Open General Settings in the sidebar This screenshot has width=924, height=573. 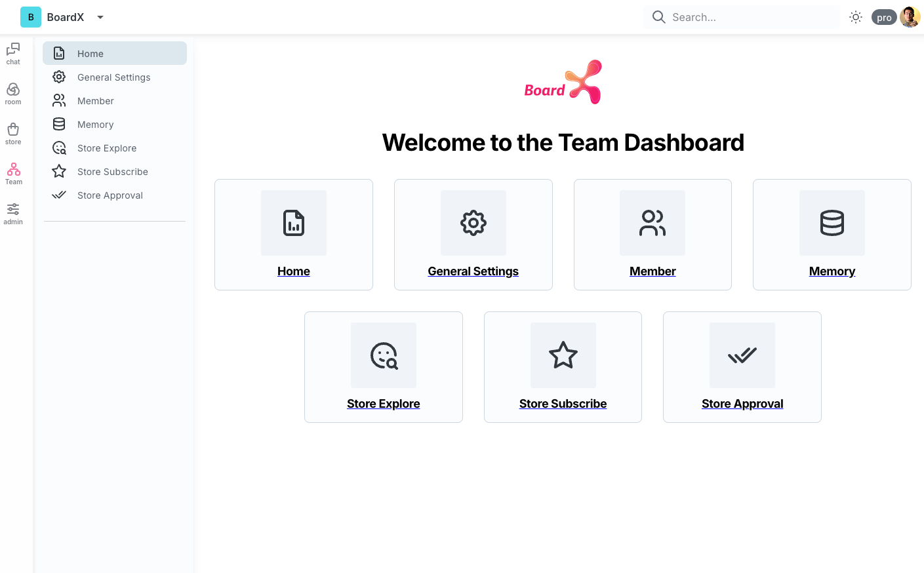tap(115, 77)
